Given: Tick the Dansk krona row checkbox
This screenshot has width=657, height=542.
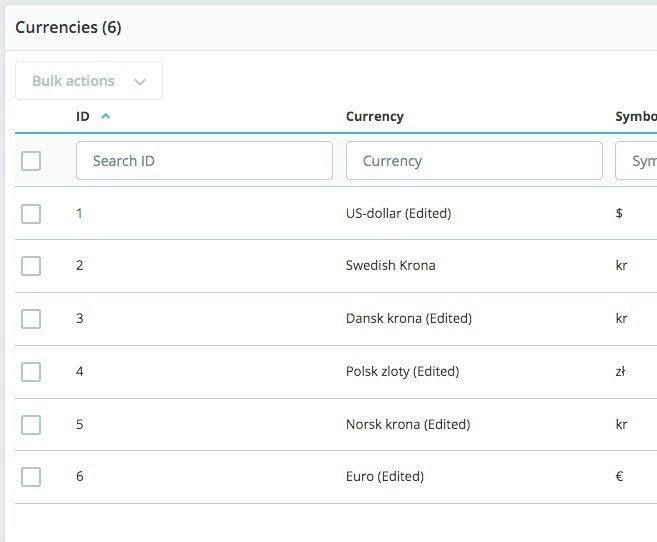Looking at the screenshot, I should (31, 319).
